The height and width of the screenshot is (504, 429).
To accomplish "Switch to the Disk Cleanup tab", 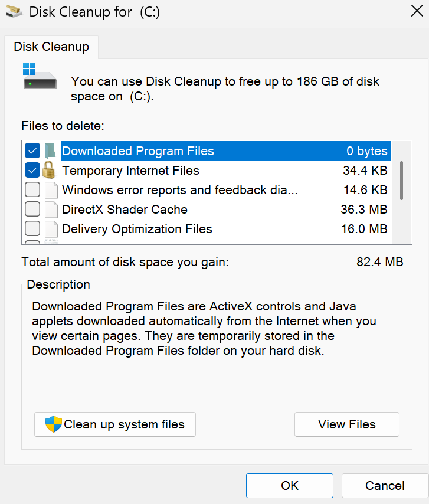I will (x=51, y=47).
